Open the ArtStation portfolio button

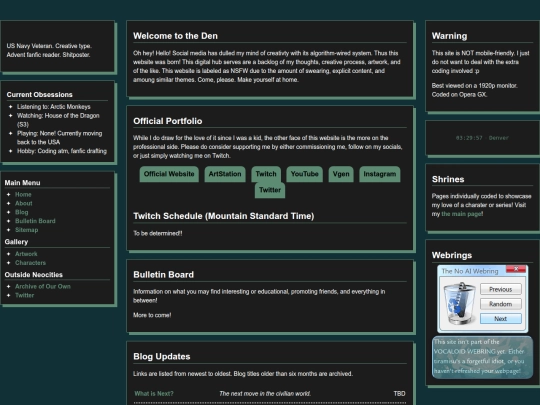(225, 174)
